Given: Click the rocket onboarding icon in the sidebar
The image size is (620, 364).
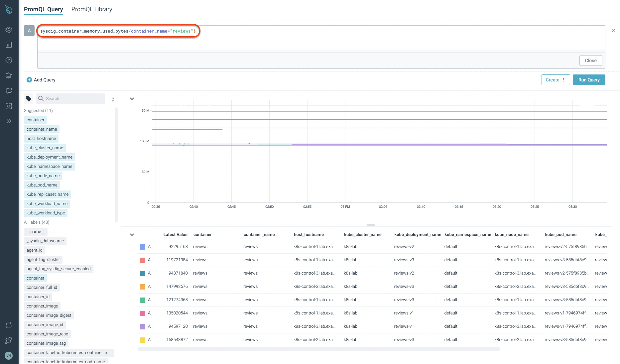Looking at the screenshot, I should pyautogui.click(x=9, y=340).
